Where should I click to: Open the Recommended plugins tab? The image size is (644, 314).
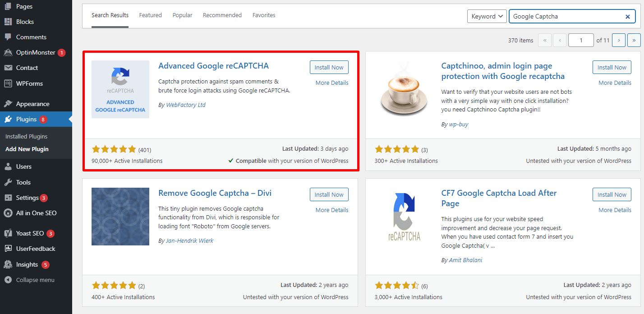222,15
